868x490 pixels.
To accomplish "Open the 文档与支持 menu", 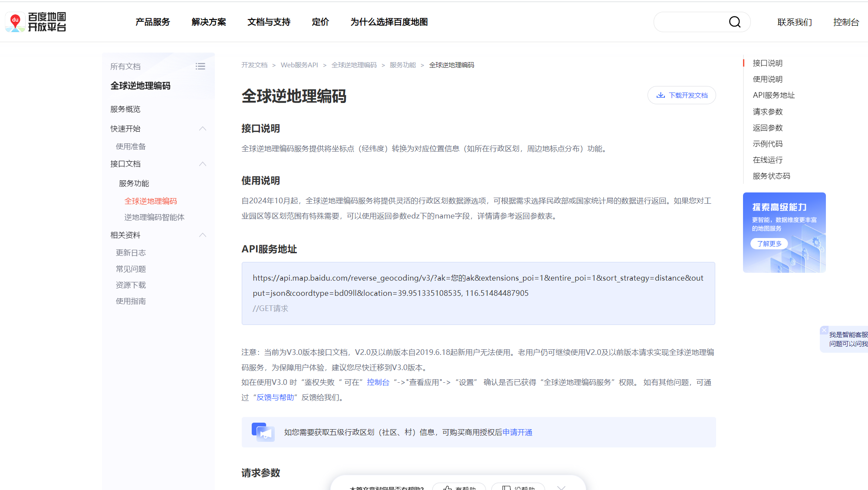I will click(x=269, y=22).
